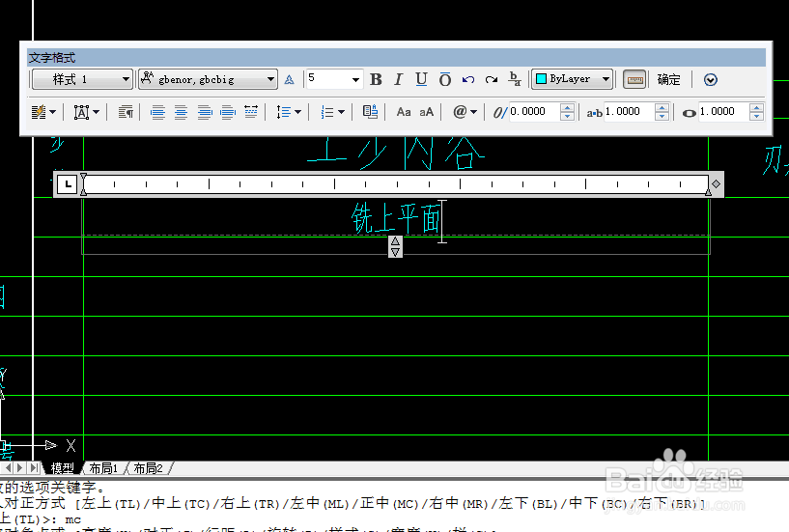789x532 pixels.
Task: Decrease the oblique angle value
Action: tap(567, 116)
